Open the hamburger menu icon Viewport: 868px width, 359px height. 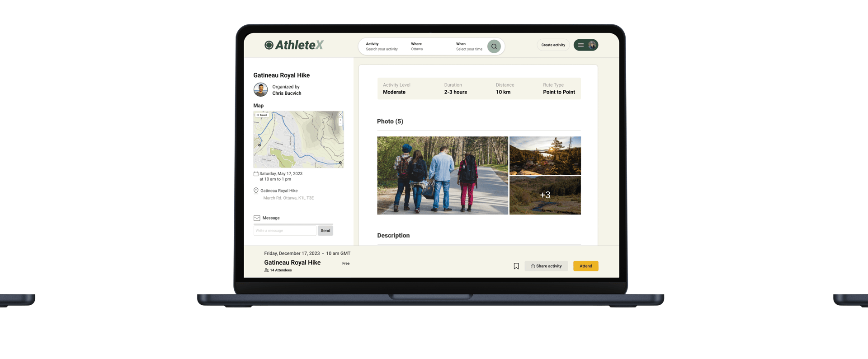point(580,45)
